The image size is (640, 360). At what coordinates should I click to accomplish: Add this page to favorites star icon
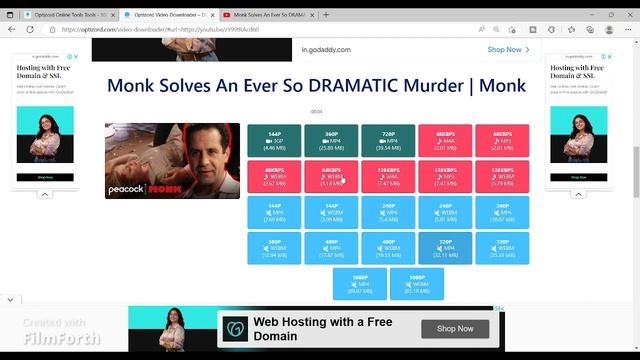click(512, 29)
